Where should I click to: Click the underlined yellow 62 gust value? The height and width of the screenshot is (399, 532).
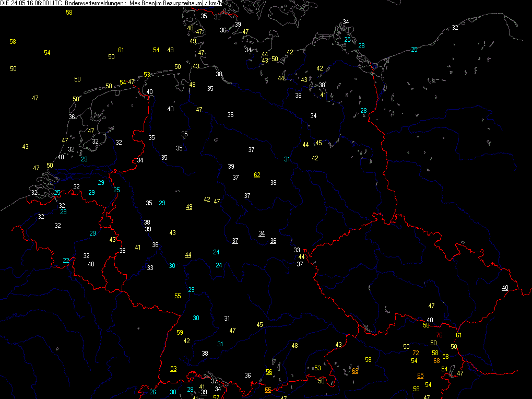pyautogui.click(x=257, y=175)
